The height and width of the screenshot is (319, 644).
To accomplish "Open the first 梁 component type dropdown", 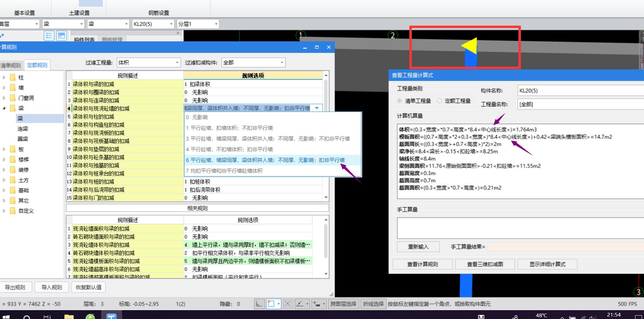I will pos(81,24).
